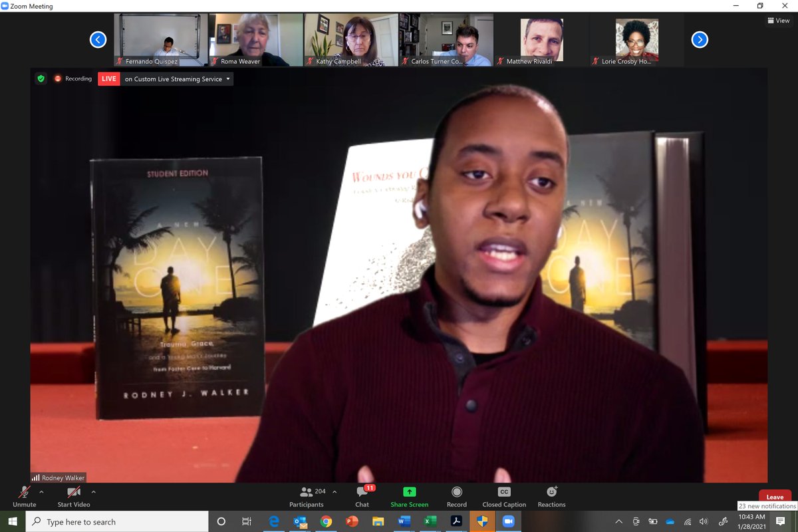Viewport: 798px width, 532px height.
Task: Select Fernando Quispez video thumbnail
Action: [x=160, y=39]
